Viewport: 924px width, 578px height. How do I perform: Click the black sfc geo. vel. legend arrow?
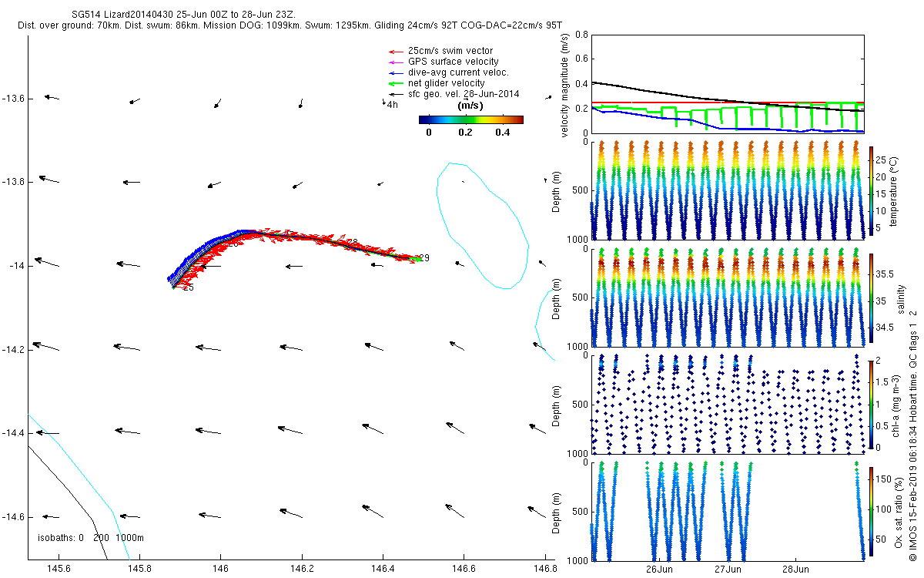coord(396,94)
